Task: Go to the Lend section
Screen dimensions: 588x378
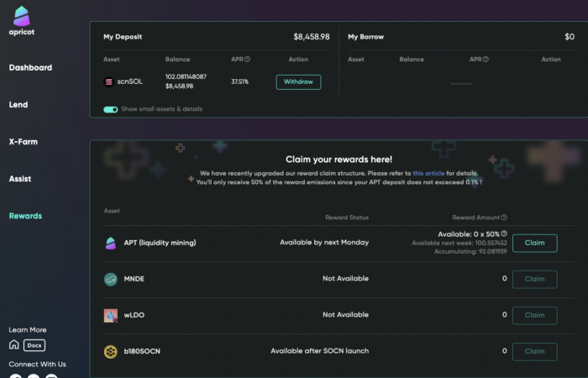Action: tap(18, 105)
